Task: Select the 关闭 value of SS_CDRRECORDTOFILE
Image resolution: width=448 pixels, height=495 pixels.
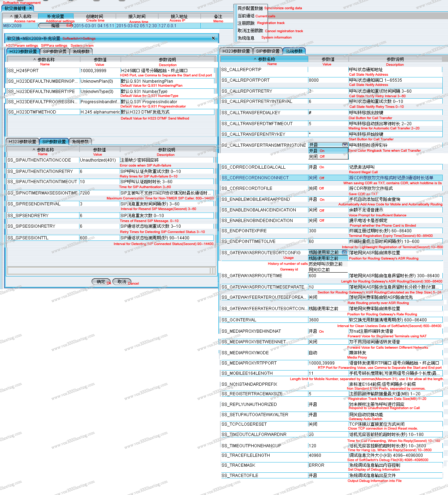Action: tap(328, 188)
